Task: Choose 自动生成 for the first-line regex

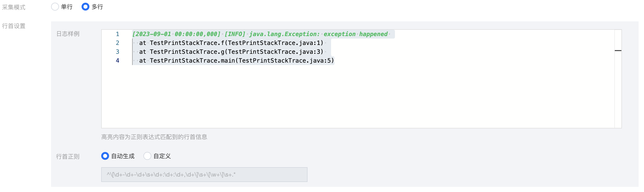Action: click(x=105, y=156)
